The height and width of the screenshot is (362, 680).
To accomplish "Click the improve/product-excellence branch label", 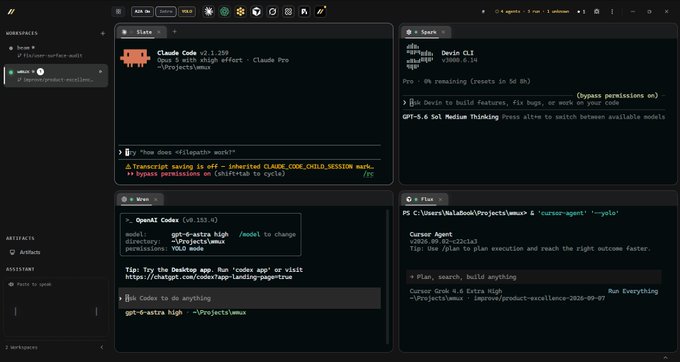I will 55,80.
